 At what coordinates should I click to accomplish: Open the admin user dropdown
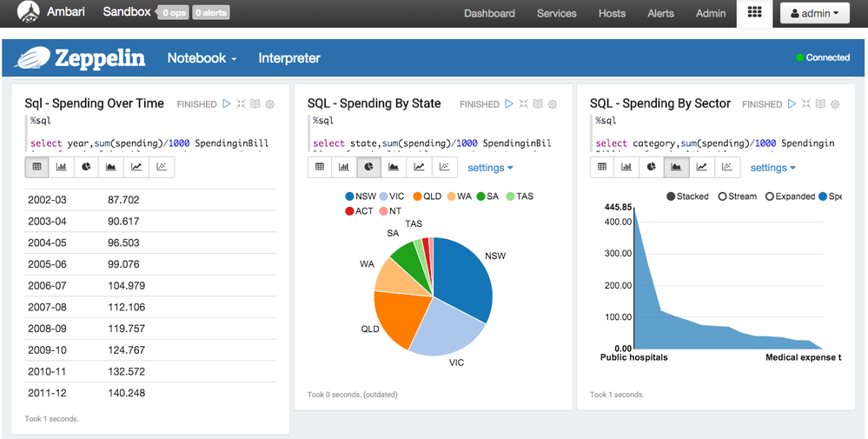click(x=814, y=13)
